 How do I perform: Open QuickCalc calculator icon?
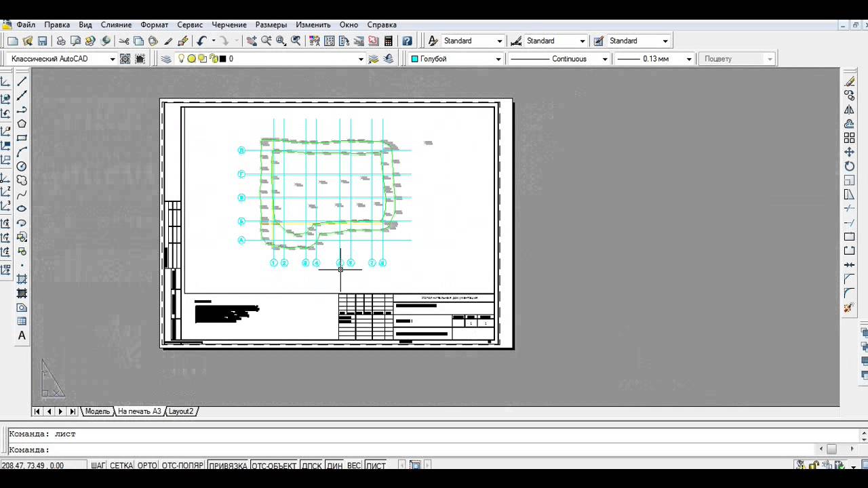389,41
